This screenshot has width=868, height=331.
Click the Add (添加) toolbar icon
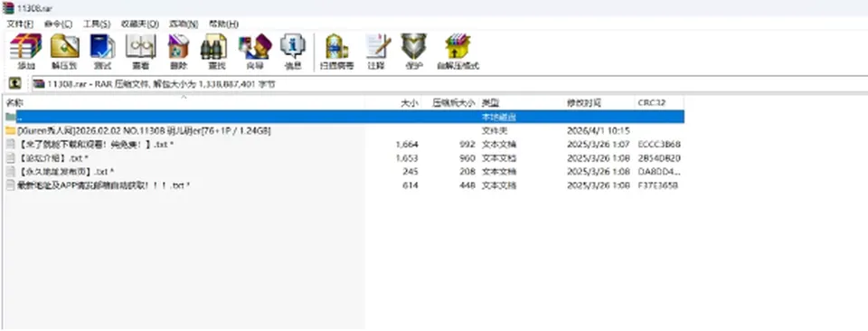[25, 51]
